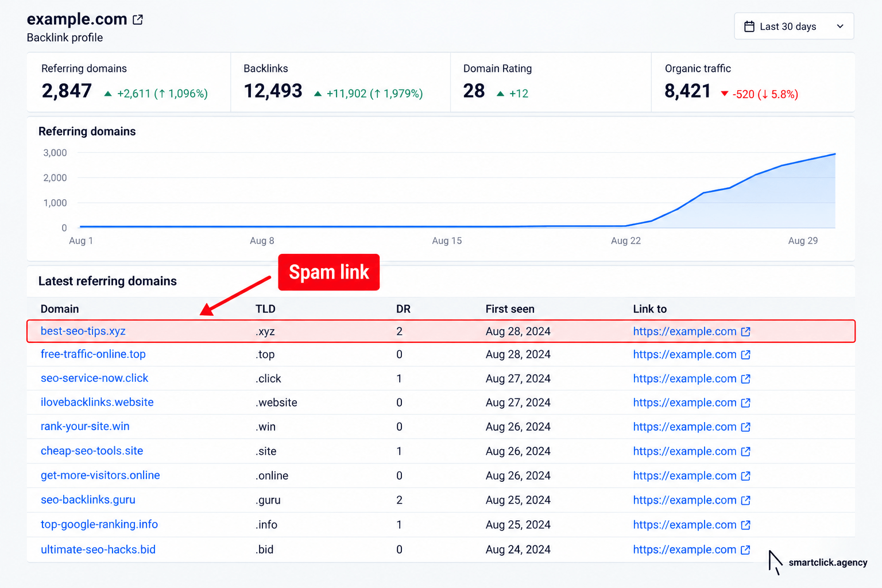Open the cheap-seo-tools.site domain link

(x=92, y=451)
